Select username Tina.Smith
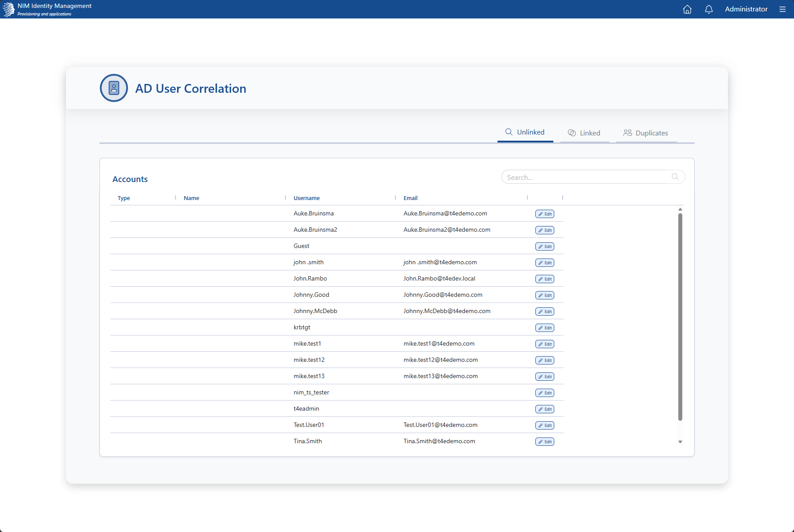Viewport: 794px width, 532px height. pyautogui.click(x=307, y=441)
